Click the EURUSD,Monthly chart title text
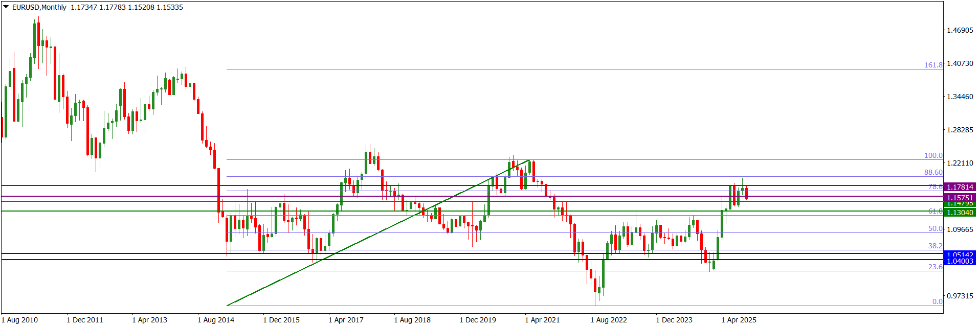 click(x=39, y=7)
